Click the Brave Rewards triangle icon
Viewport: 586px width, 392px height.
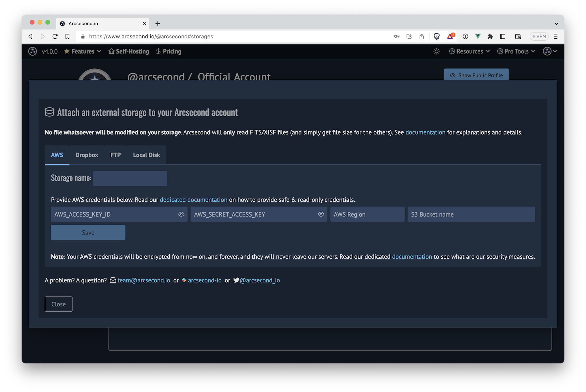450,36
